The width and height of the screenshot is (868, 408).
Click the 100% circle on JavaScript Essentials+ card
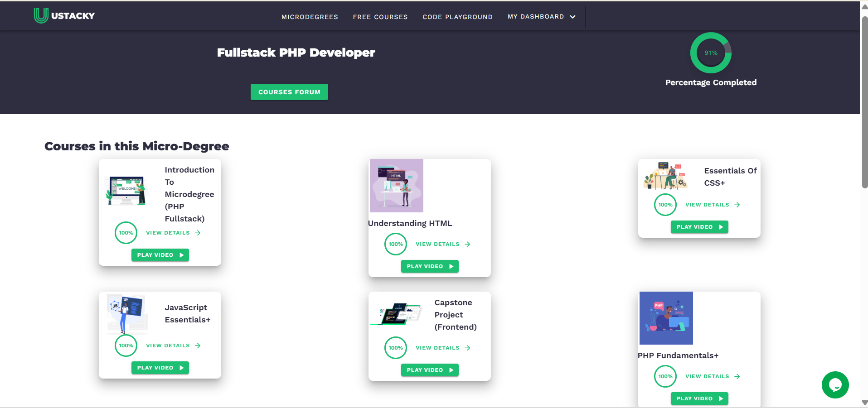click(x=126, y=346)
